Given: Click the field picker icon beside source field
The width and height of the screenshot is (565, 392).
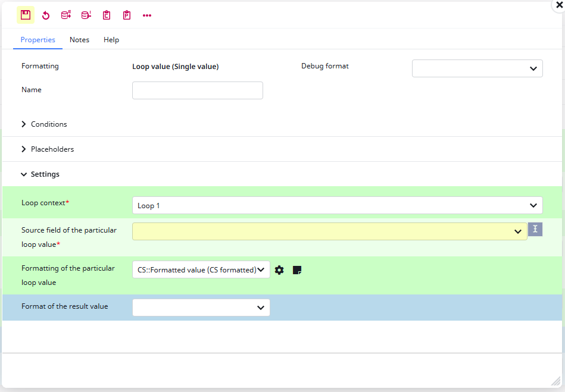Looking at the screenshot, I should pyautogui.click(x=535, y=229).
